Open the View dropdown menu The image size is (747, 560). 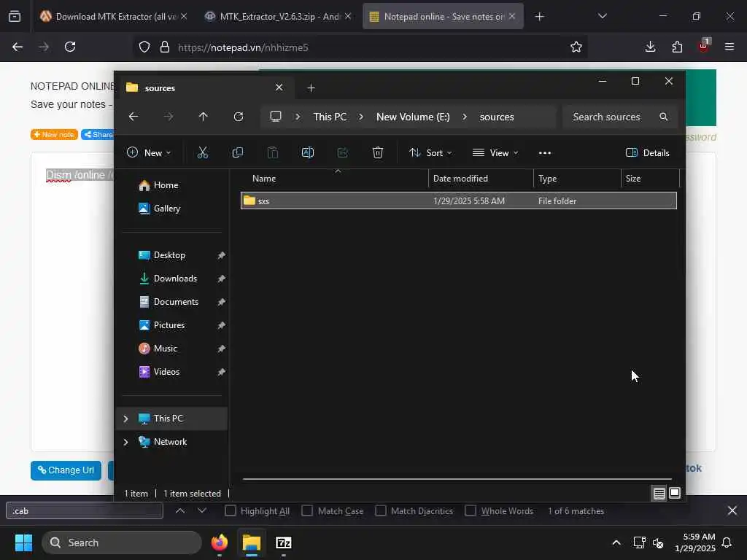[x=495, y=153]
